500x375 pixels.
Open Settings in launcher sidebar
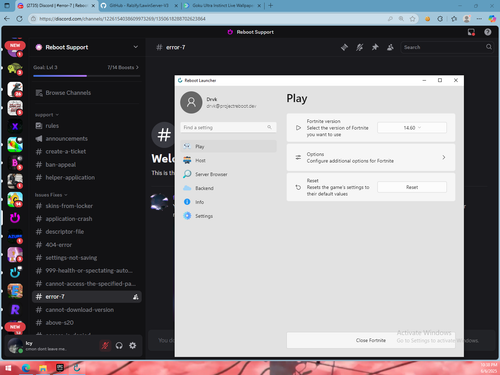(228, 216)
